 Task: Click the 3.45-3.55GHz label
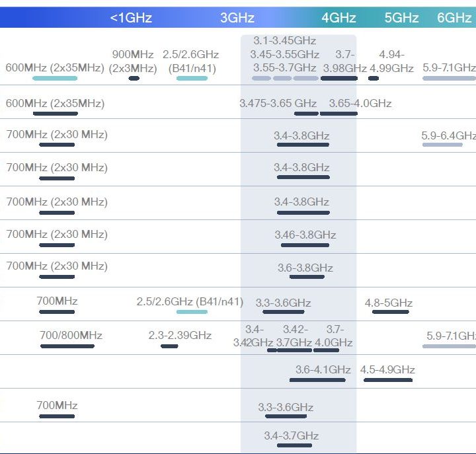(285, 54)
